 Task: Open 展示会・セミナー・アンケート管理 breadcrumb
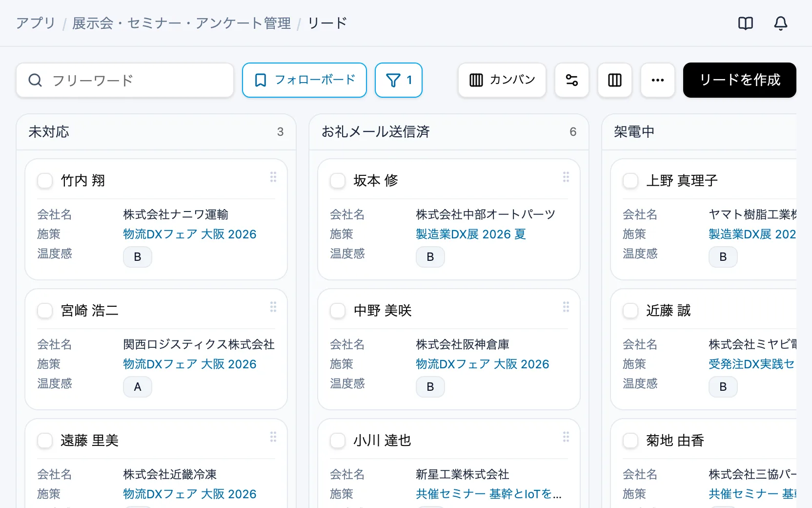tap(182, 23)
